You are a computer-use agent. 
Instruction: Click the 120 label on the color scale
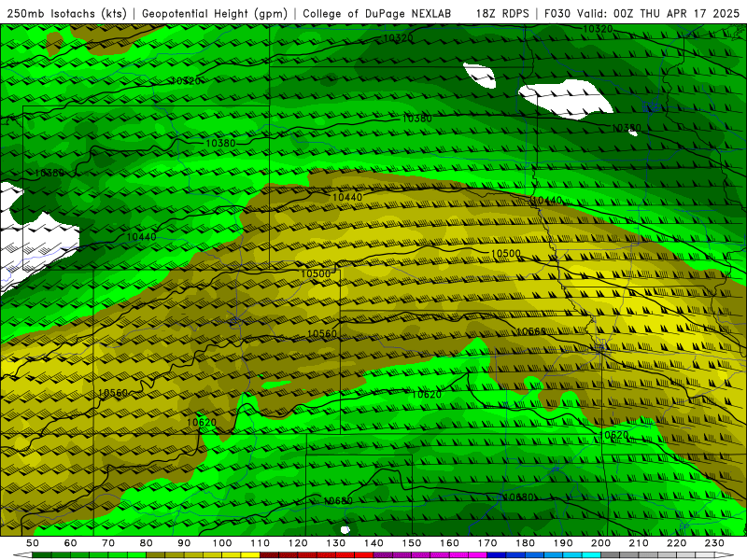pyautogui.click(x=298, y=543)
